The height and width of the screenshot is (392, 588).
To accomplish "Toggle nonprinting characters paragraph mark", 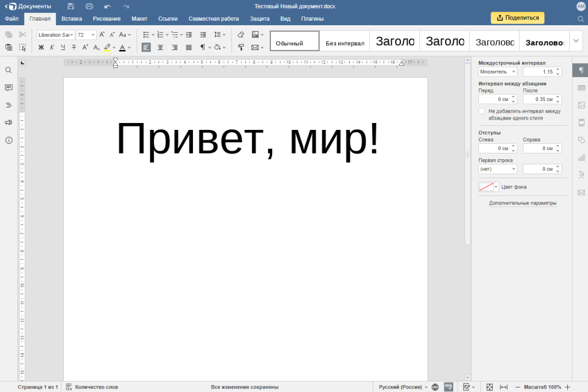I will [203, 47].
